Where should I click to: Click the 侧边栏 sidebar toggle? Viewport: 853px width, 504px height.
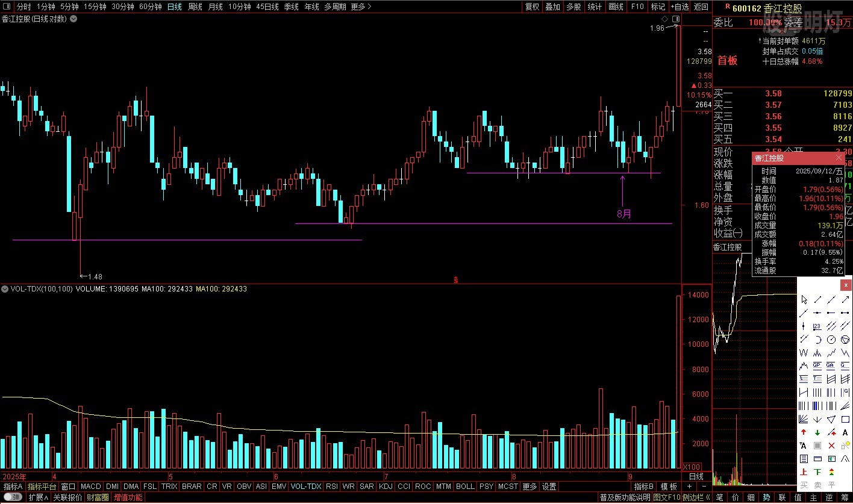697,497
